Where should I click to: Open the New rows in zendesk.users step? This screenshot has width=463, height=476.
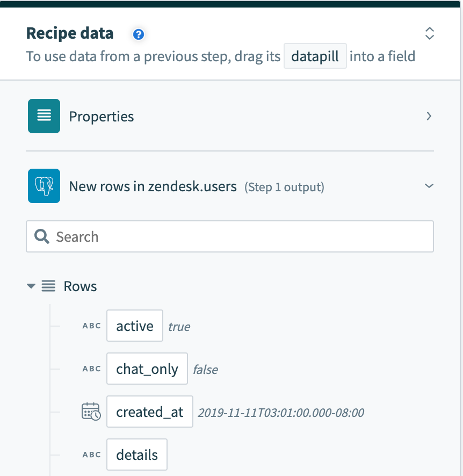click(x=153, y=186)
